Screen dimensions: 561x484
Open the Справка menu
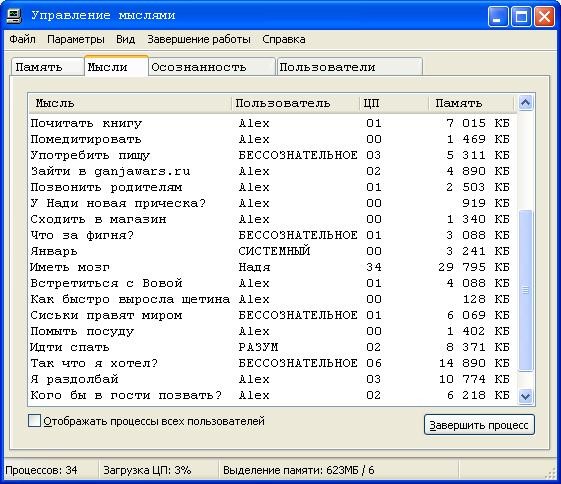[x=284, y=39]
